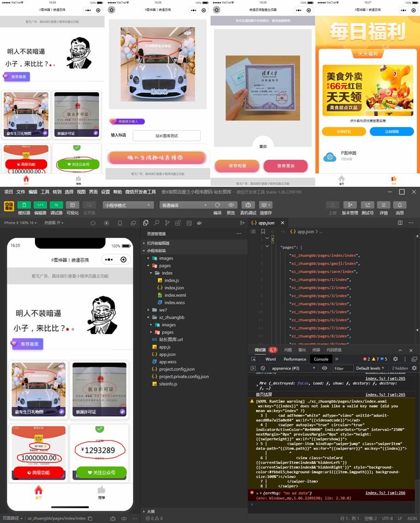Screen dimensions: 420x523
Task: Launch 真机调试 remote debugging icon
Action: (249, 205)
